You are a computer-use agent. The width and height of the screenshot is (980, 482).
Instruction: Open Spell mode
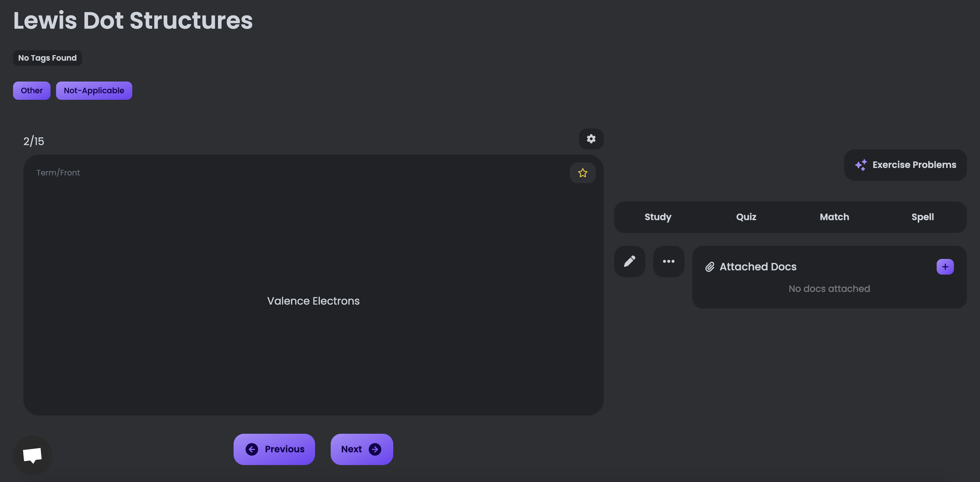(x=922, y=217)
